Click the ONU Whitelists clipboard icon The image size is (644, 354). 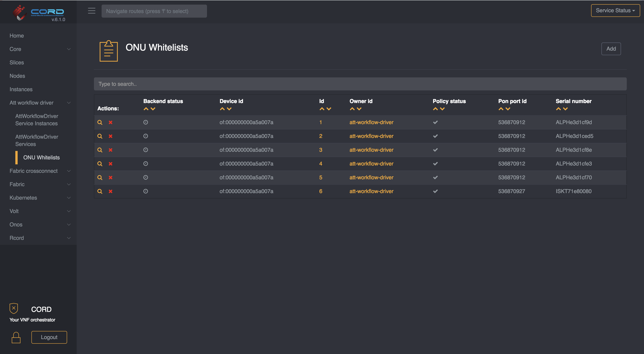(x=108, y=51)
